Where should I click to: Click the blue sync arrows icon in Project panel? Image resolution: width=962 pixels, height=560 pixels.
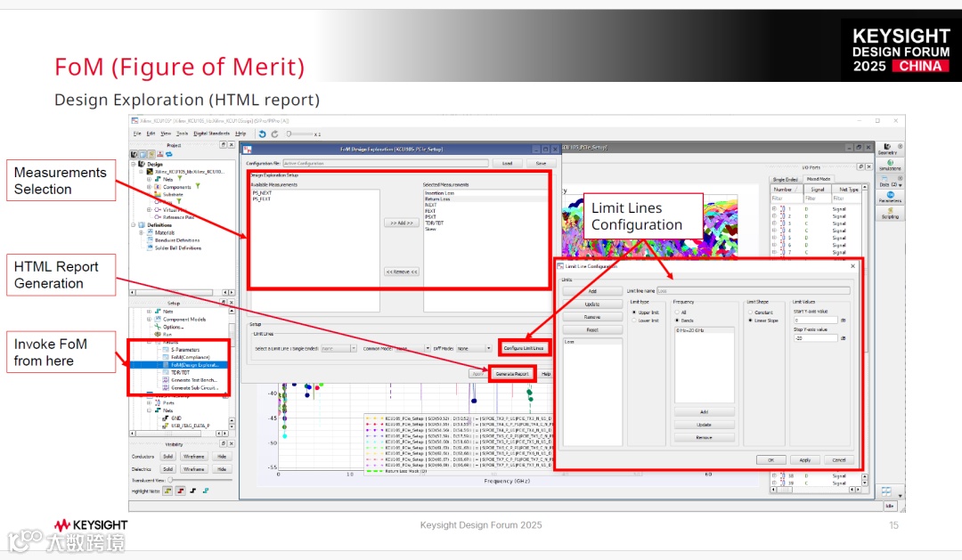tap(168, 155)
